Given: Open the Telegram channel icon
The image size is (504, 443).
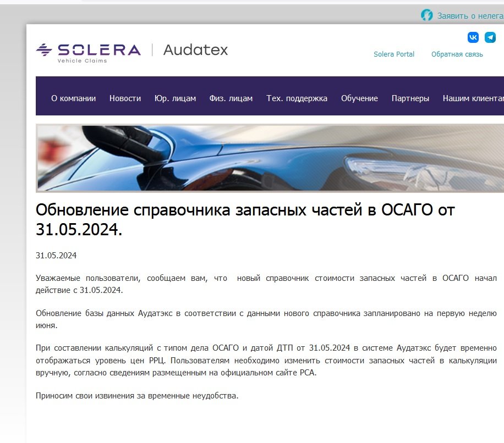Looking at the screenshot, I should point(490,37).
